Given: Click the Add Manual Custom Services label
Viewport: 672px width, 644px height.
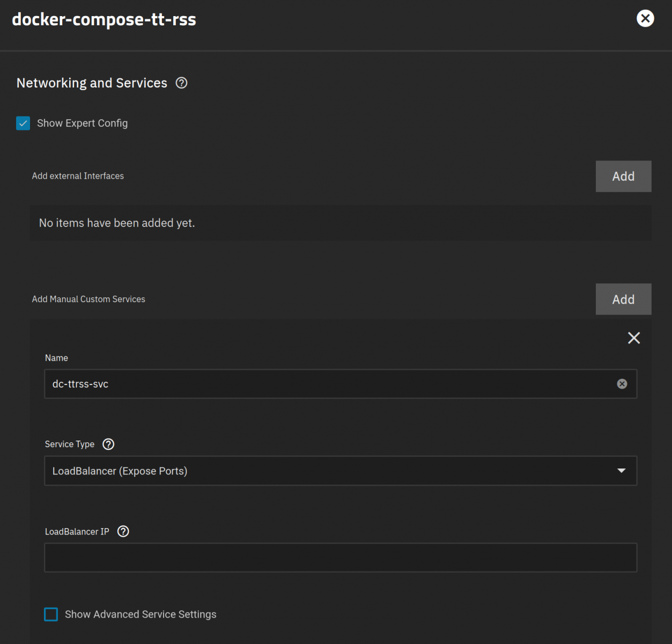Looking at the screenshot, I should 88,299.
